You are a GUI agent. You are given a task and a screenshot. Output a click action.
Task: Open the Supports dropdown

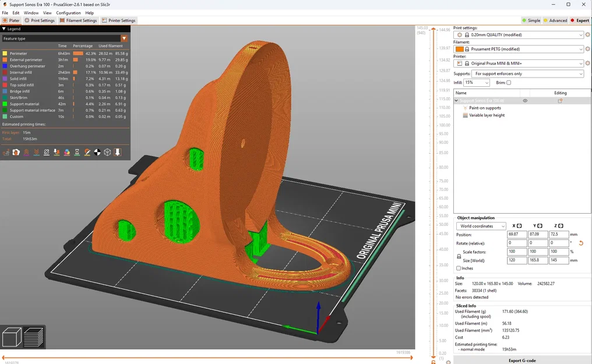pyautogui.click(x=527, y=73)
